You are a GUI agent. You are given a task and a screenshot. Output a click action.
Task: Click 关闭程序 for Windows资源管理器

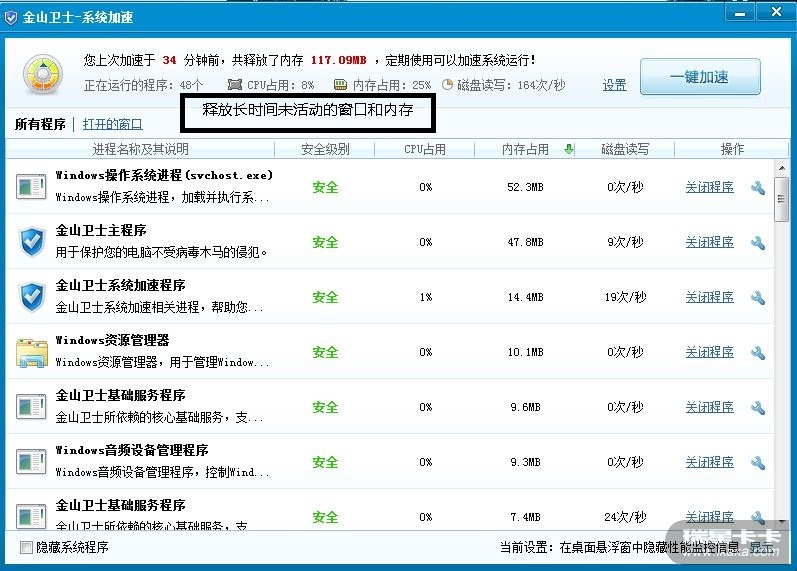(x=710, y=352)
